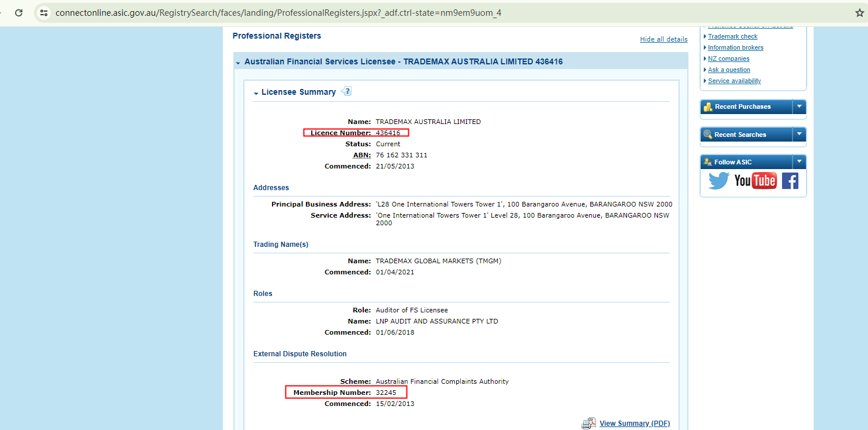The height and width of the screenshot is (430, 868).
Task: Select the trading name commenced date 01/04/2021
Action: click(395, 272)
